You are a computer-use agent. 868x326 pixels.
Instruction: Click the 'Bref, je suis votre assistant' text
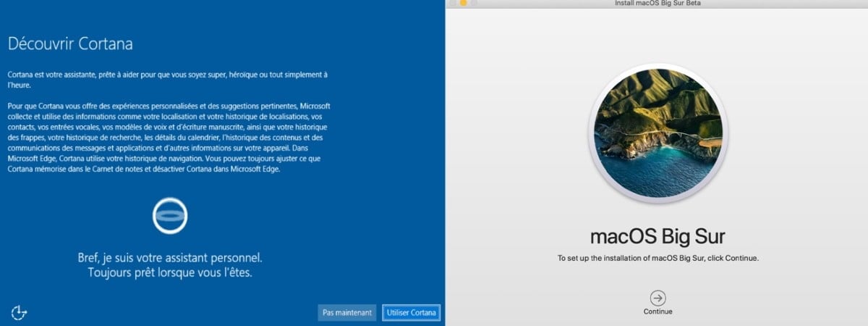tap(170, 258)
